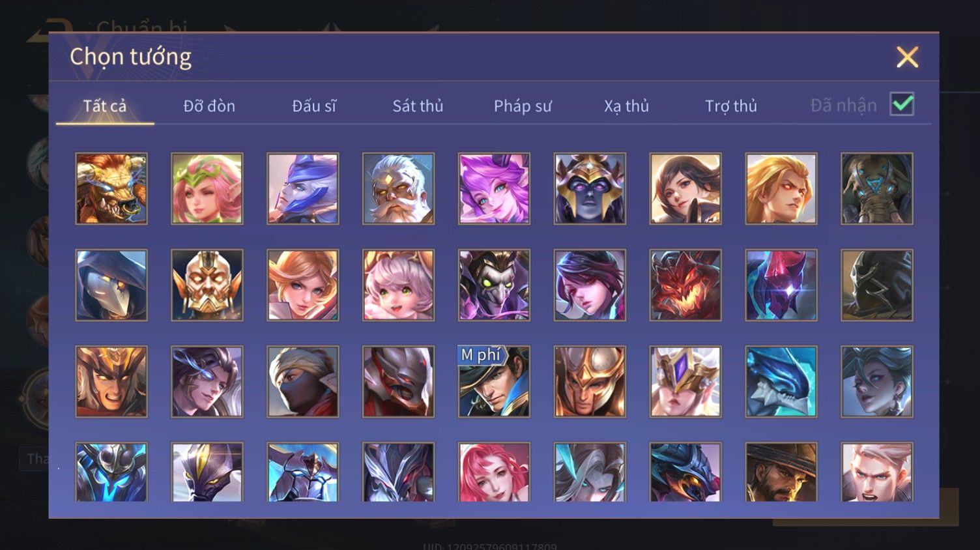
Task: Toggle the Đã nhận checkbox
Action: [x=902, y=104]
